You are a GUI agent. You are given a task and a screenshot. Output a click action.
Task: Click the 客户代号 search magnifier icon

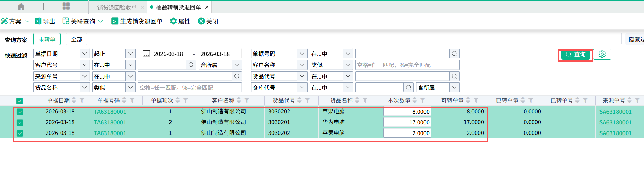(x=191, y=65)
